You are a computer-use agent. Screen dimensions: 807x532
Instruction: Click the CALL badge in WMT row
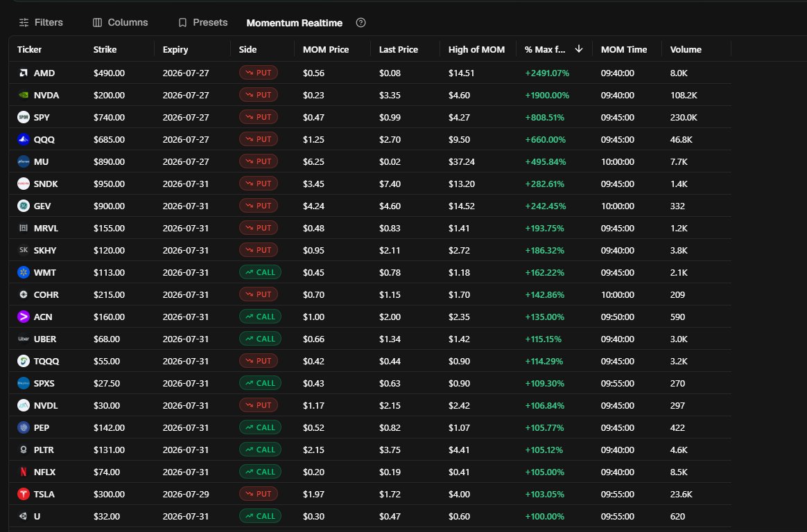(260, 272)
